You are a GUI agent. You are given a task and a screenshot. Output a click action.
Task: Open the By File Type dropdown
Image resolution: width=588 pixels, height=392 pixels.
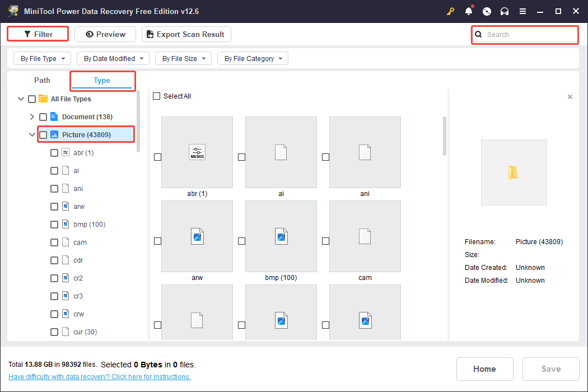point(42,58)
